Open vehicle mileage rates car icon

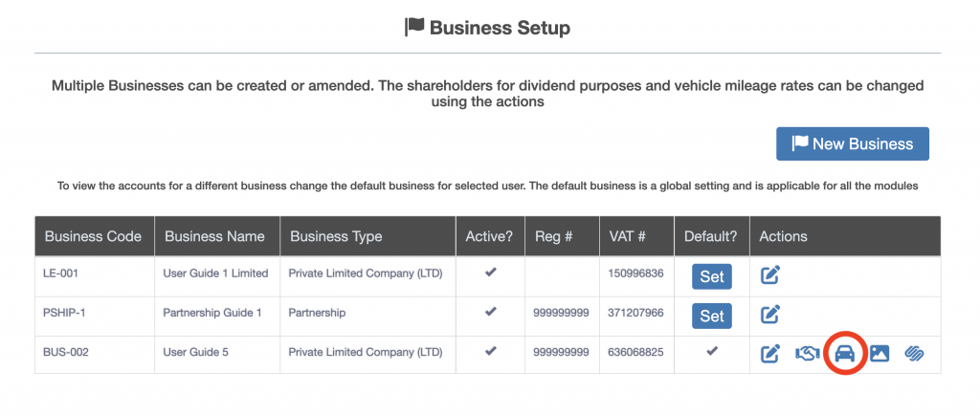pos(844,353)
